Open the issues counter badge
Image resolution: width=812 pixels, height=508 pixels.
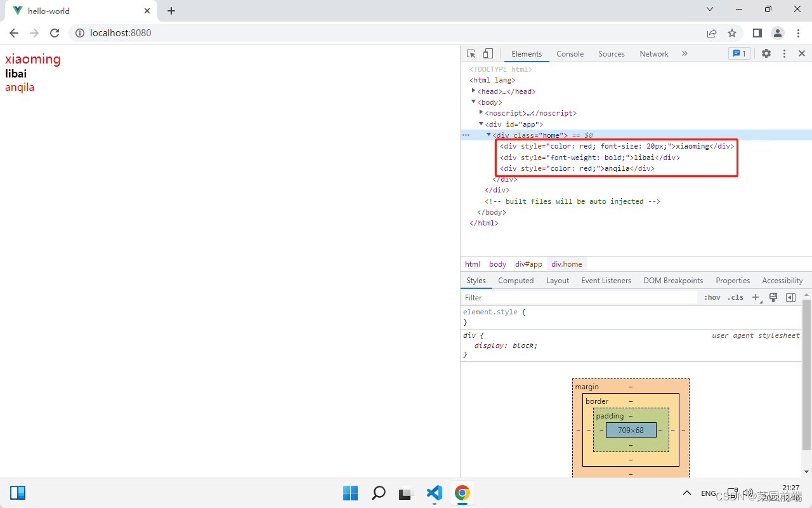pyautogui.click(x=740, y=54)
